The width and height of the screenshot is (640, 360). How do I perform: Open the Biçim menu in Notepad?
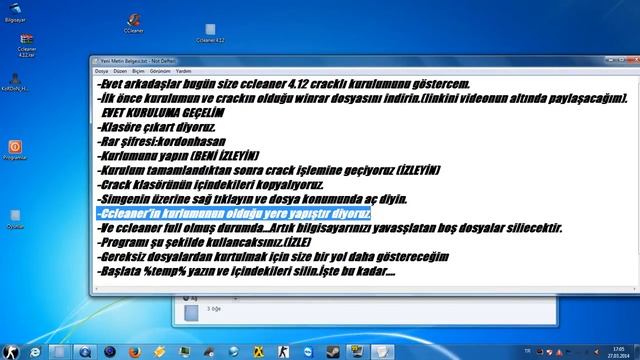(x=138, y=71)
